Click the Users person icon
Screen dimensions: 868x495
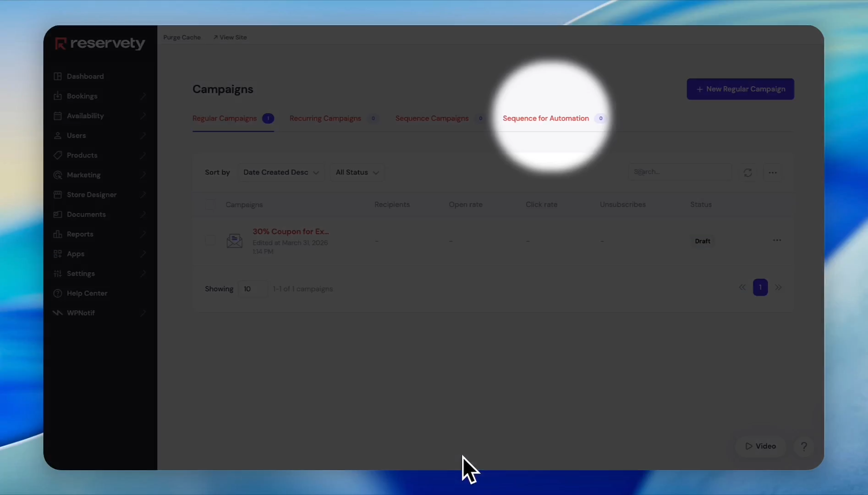(58, 135)
